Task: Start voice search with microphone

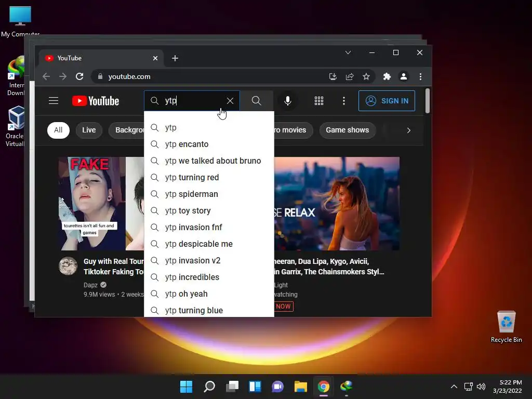Action: coord(288,101)
